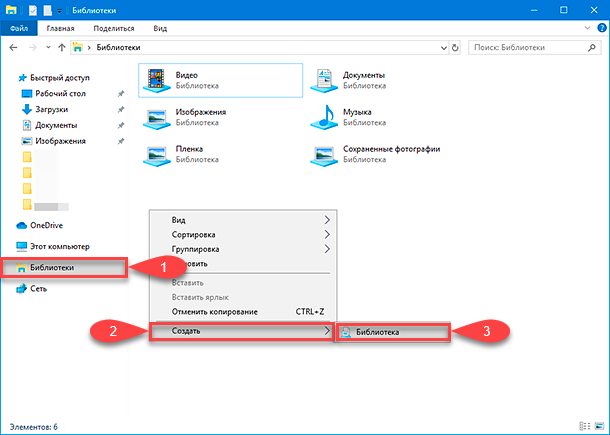Open the Файл ribbon tab

[19, 28]
